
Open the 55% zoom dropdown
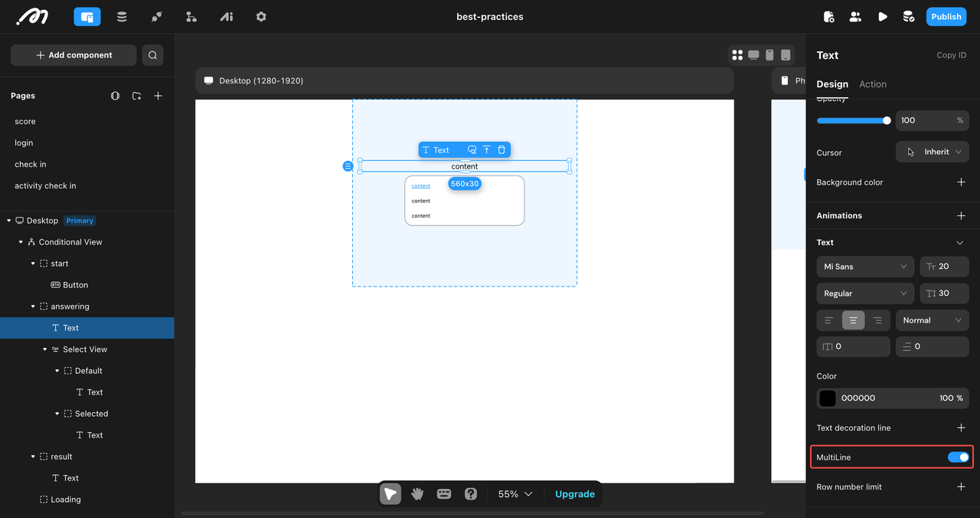click(514, 494)
